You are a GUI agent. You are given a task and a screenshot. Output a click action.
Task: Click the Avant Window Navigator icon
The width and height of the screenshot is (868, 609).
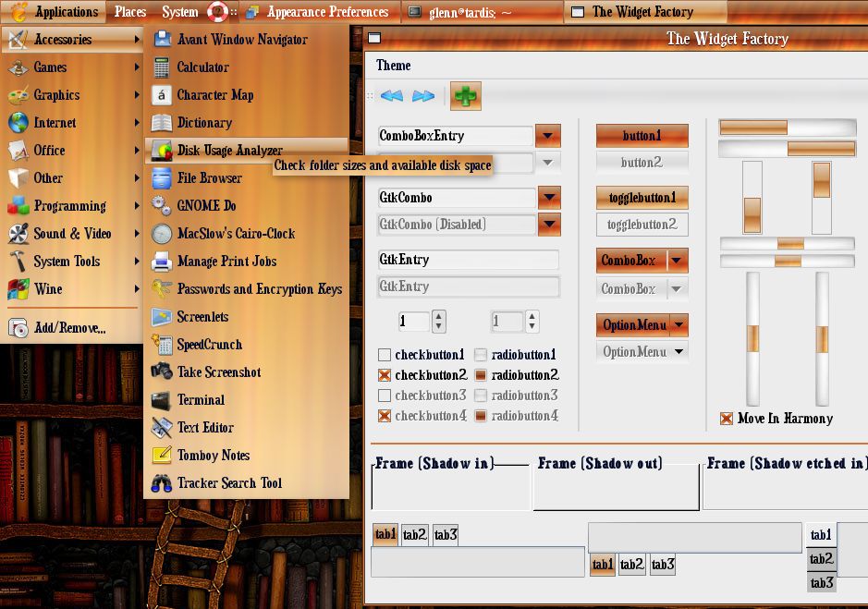162,39
